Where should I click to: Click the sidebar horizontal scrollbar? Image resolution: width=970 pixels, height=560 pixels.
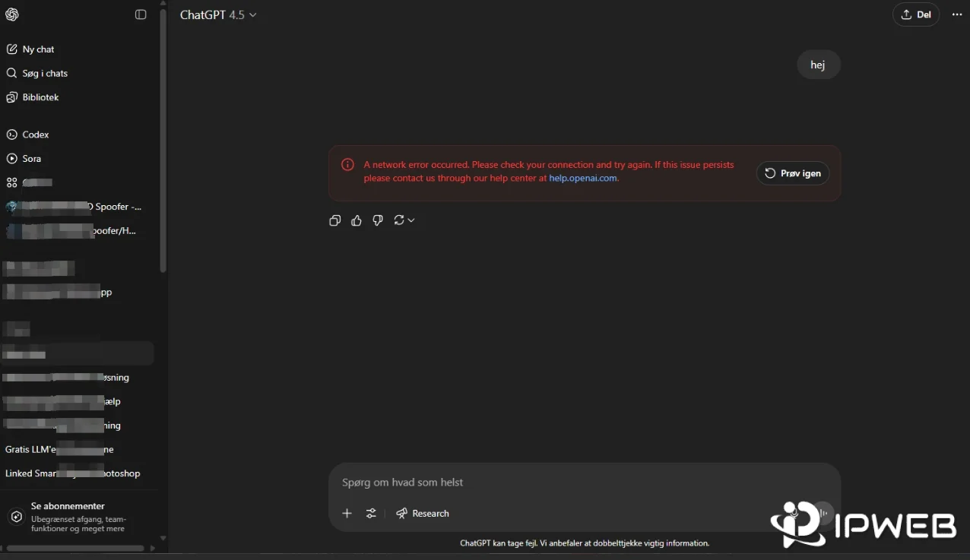point(75,548)
